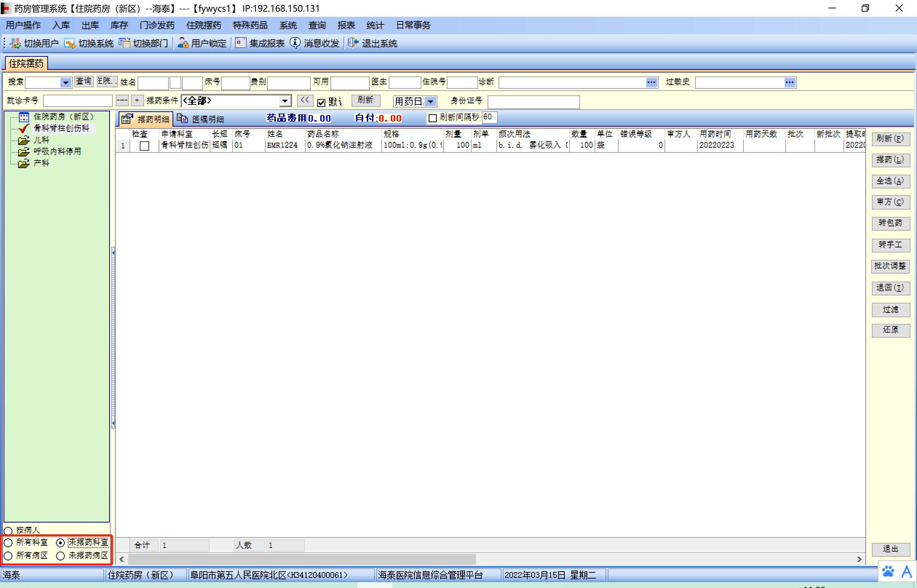Image resolution: width=917 pixels, height=588 pixels.
Task: Open the 住院摆药 menu
Action: [203, 25]
